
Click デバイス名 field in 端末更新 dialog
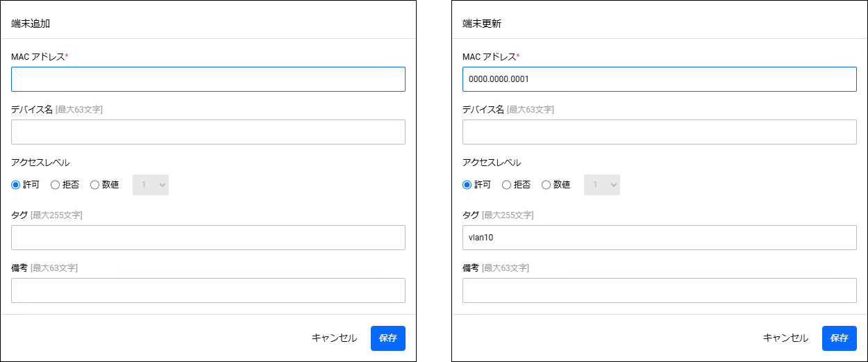660,132
